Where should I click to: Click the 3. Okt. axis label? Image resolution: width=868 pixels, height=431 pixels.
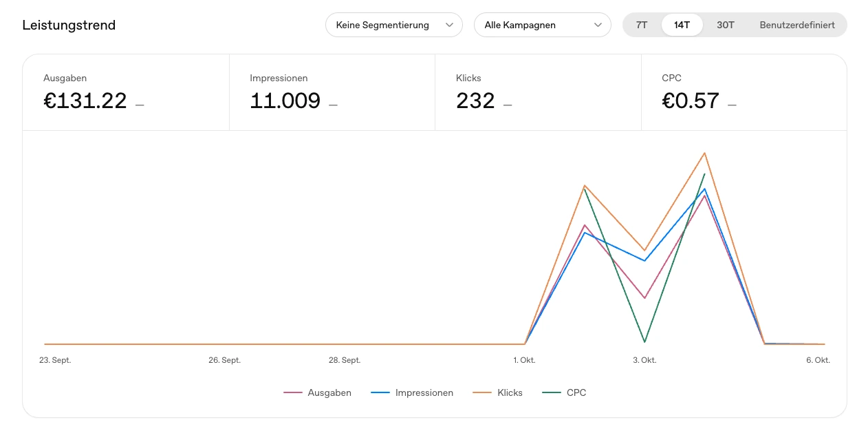(644, 360)
